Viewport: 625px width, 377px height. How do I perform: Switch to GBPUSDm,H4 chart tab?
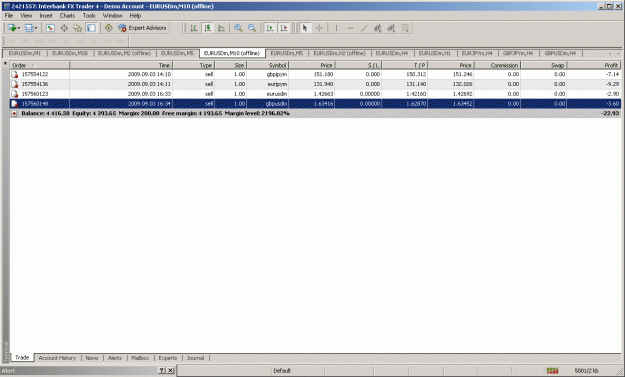560,53
